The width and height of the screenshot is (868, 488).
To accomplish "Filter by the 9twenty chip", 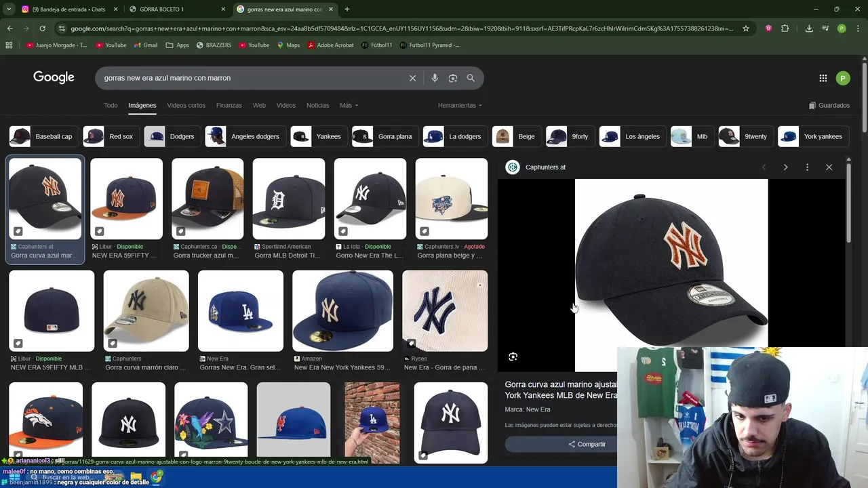I will [x=745, y=136].
